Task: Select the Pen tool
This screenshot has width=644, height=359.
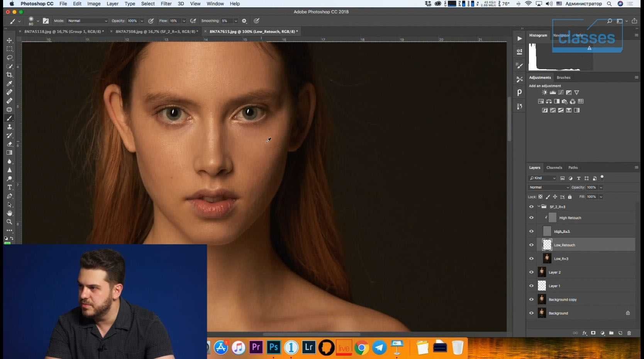Action: pos(9,196)
